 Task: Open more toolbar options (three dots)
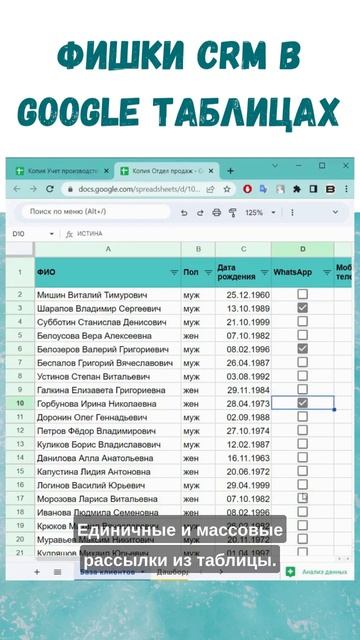click(292, 213)
